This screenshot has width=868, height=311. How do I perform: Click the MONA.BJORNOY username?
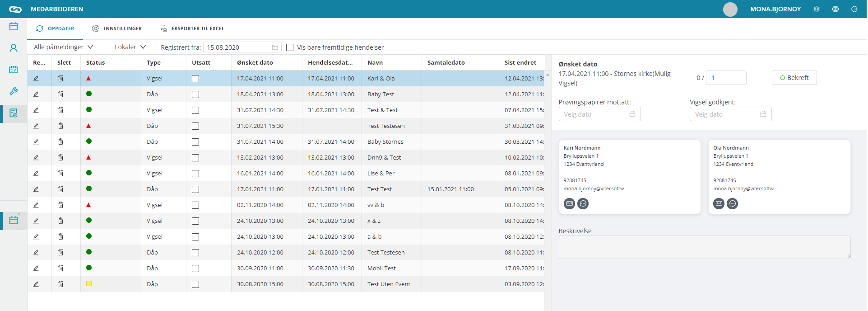click(x=775, y=9)
